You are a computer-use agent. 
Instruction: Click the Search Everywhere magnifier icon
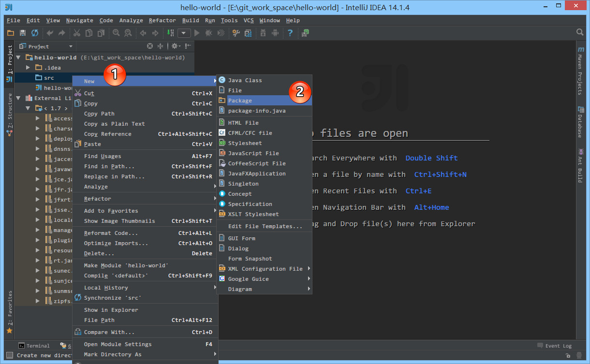[x=580, y=33]
